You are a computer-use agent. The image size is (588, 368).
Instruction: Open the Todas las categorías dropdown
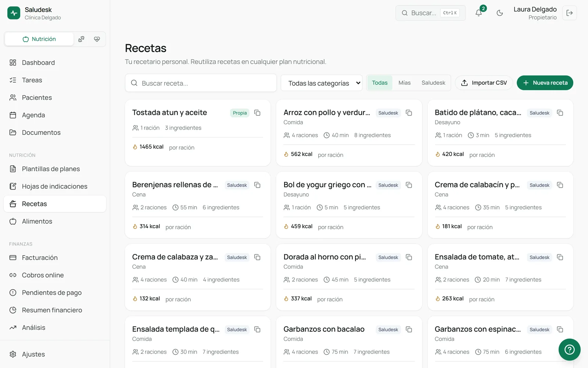tap(322, 83)
